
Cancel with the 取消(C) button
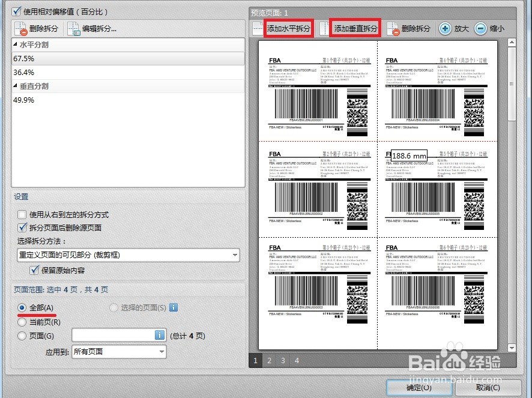click(x=488, y=387)
